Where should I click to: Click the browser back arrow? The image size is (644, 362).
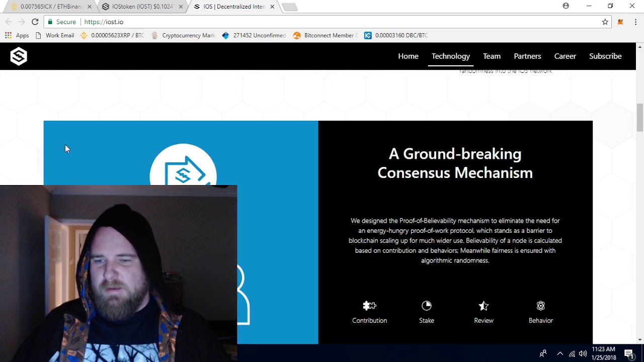pos(9,22)
